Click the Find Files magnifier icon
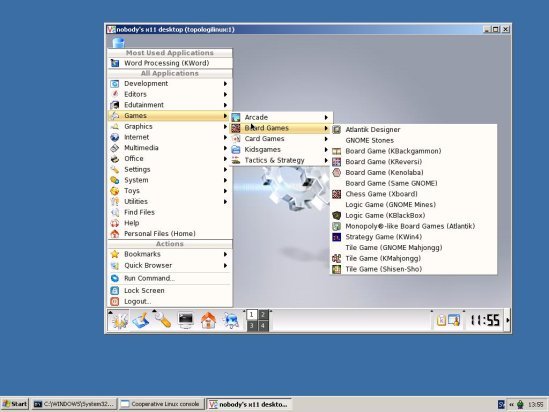 tap(114, 212)
